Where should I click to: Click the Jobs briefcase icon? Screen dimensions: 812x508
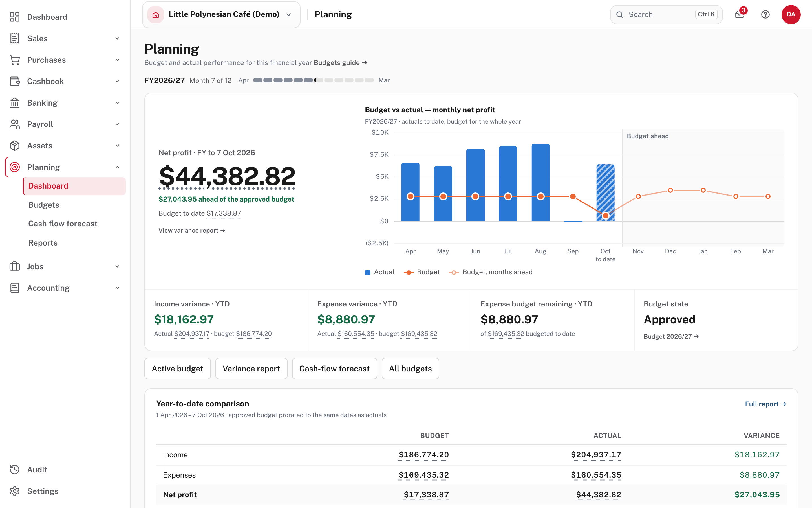[14, 266]
